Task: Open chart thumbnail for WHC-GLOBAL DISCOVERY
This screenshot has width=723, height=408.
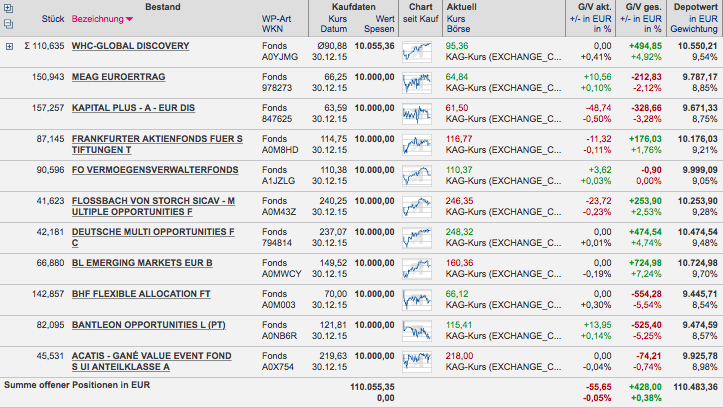Action: pyautogui.click(x=417, y=52)
